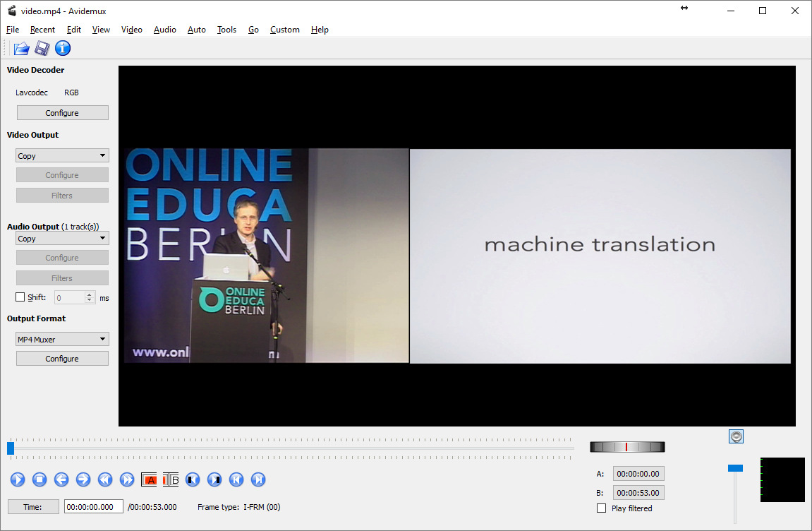
Task: Go to the previous frame
Action: coord(61,479)
